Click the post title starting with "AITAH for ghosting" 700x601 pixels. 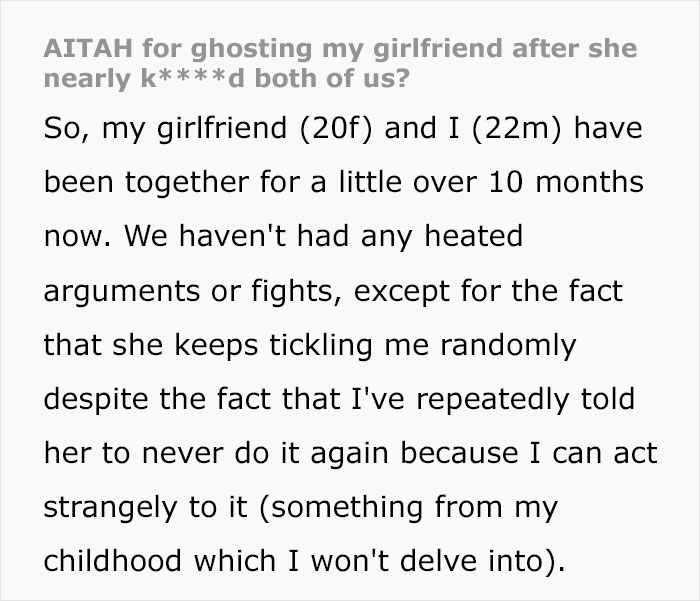coord(340,63)
